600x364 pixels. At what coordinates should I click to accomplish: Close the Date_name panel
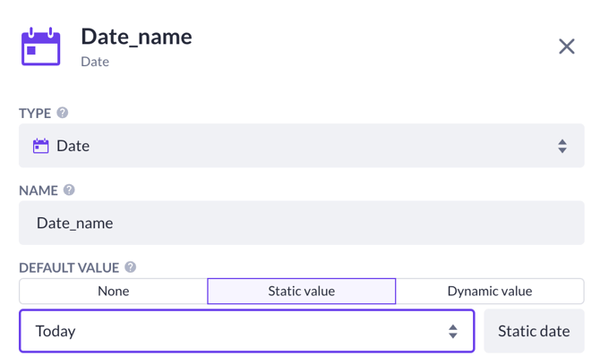coord(566,47)
